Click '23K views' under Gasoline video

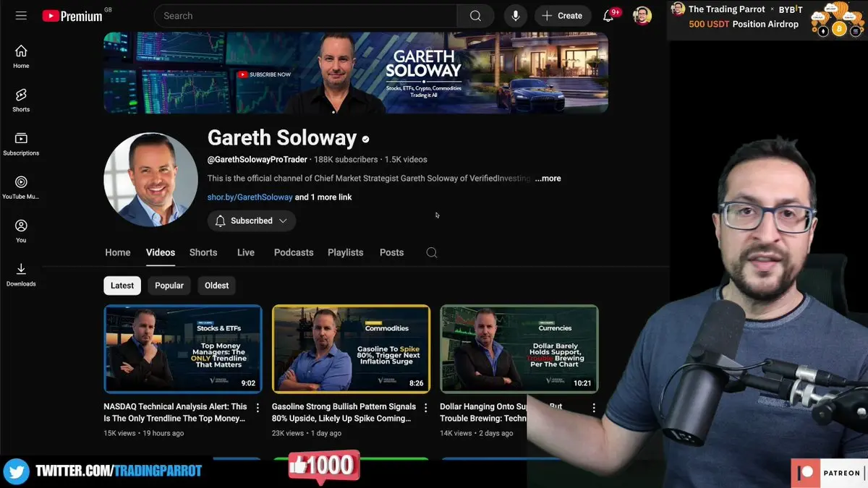point(288,433)
